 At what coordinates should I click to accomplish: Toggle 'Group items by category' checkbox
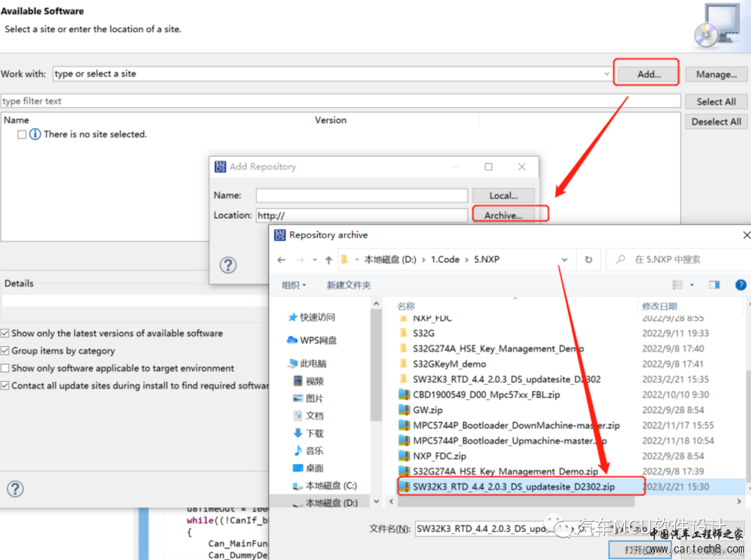click(x=6, y=351)
